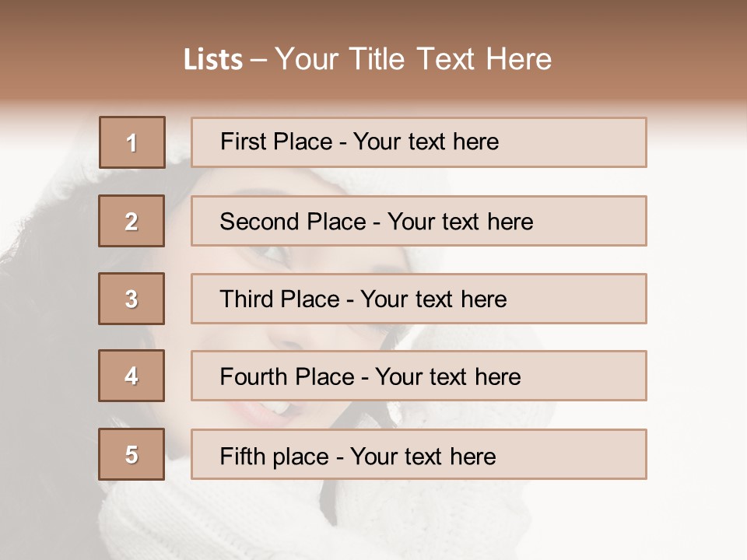Click the First Place text box
The height and width of the screenshot is (560, 747).
[x=419, y=142]
